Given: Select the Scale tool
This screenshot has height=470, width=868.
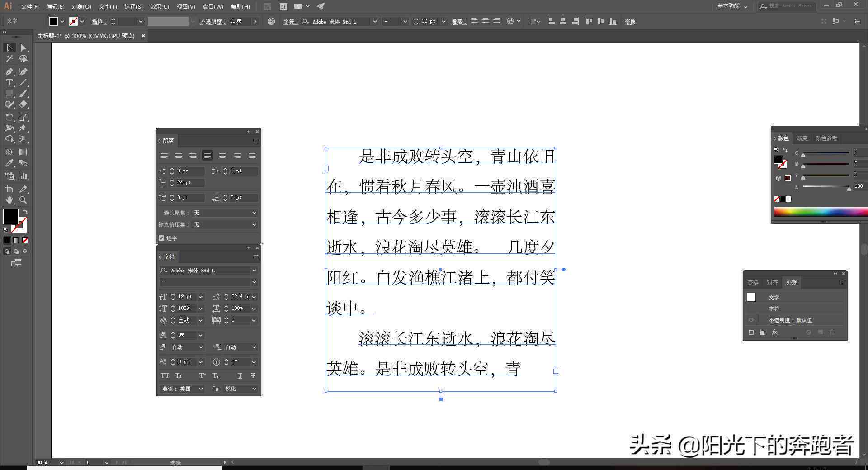Looking at the screenshot, I should [24, 117].
